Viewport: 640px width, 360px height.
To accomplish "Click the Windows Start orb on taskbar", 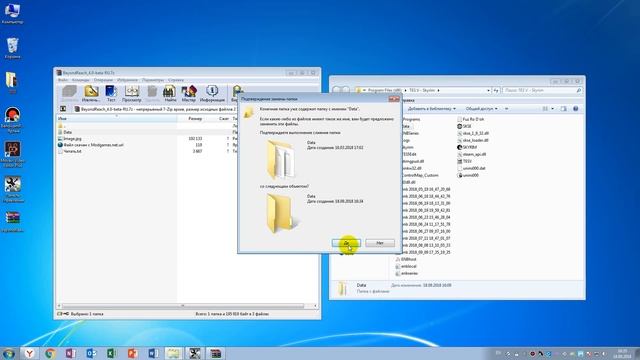I will [x=9, y=353].
